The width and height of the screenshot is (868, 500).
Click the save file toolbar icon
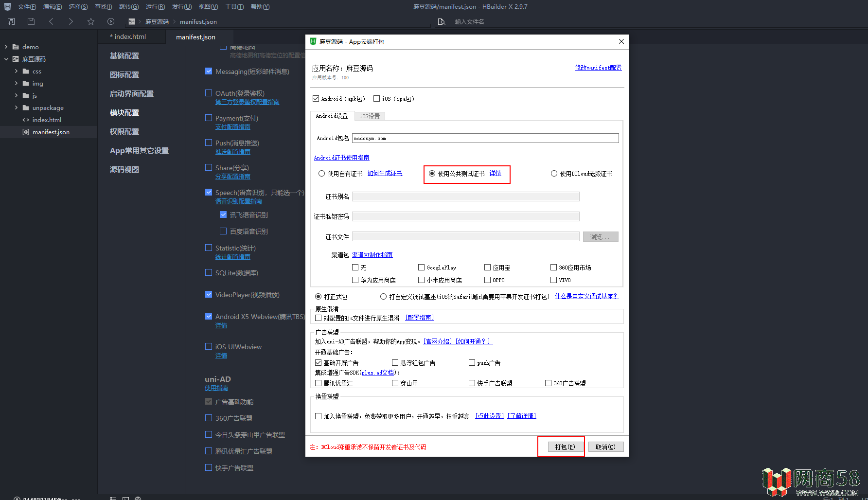[x=31, y=21]
